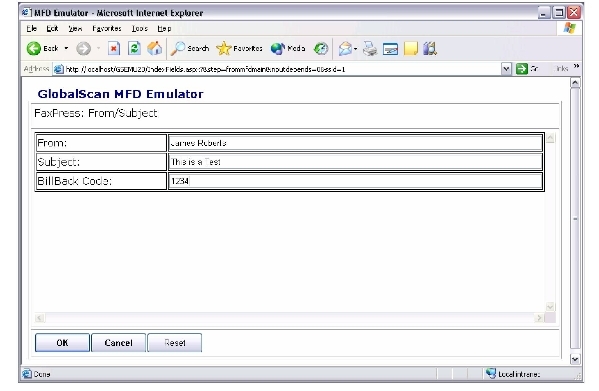Click the Subject input field
The image size is (599, 391).
[x=355, y=162]
